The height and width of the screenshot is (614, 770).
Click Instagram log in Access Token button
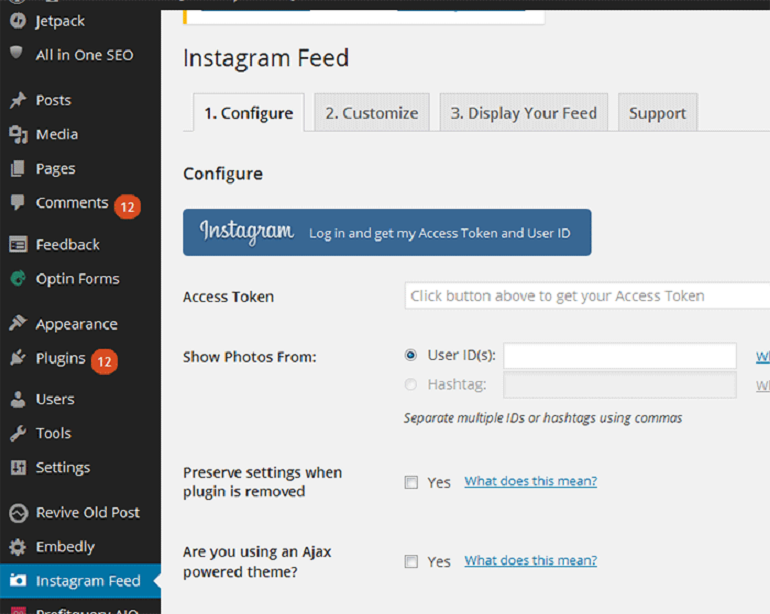coord(387,232)
